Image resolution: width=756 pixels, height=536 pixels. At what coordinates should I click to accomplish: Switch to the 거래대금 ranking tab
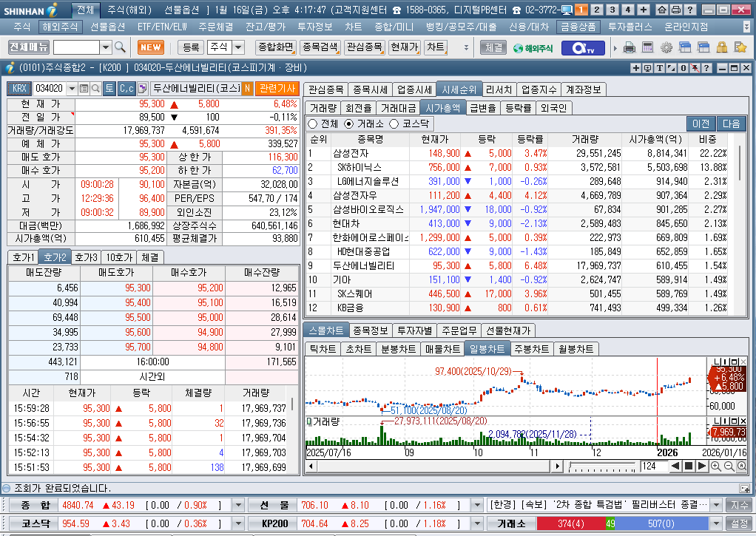coord(398,108)
